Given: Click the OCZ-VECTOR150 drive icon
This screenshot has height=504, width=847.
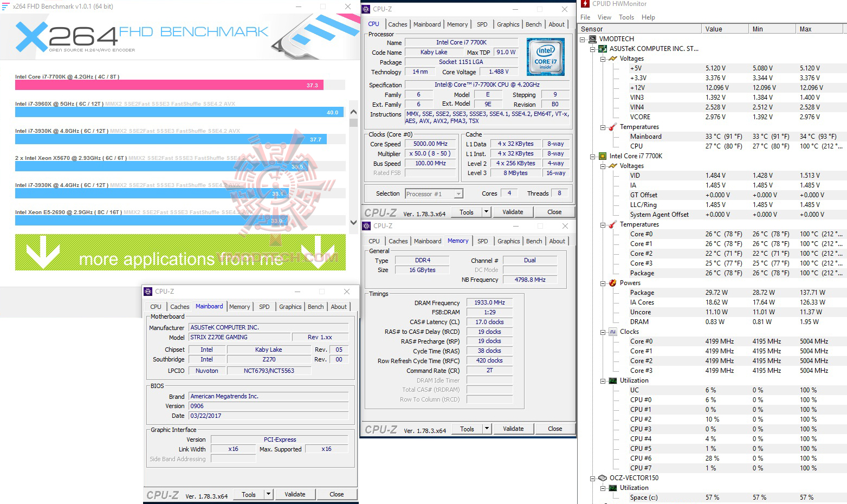Looking at the screenshot, I should [603, 477].
